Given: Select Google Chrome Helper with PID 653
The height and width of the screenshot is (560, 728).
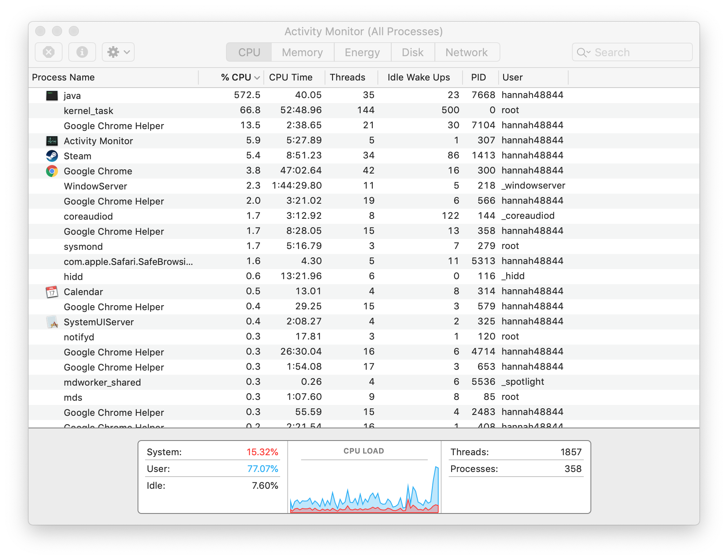Looking at the screenshot, I should click(364, 367).
